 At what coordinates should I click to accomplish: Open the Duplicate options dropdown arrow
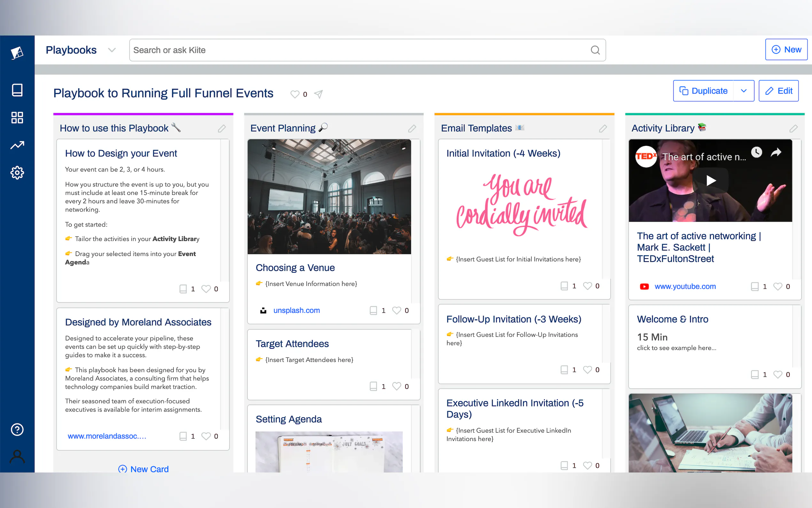[x=744, y=91]
